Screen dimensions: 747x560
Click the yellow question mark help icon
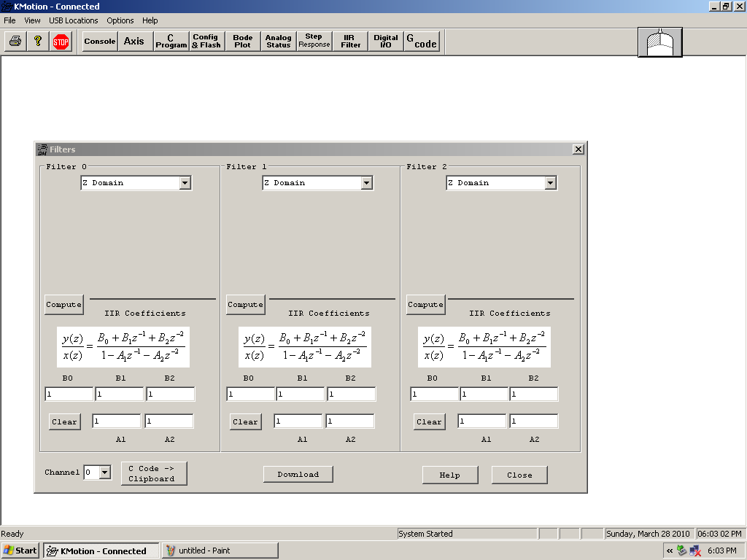click(38, 42)
